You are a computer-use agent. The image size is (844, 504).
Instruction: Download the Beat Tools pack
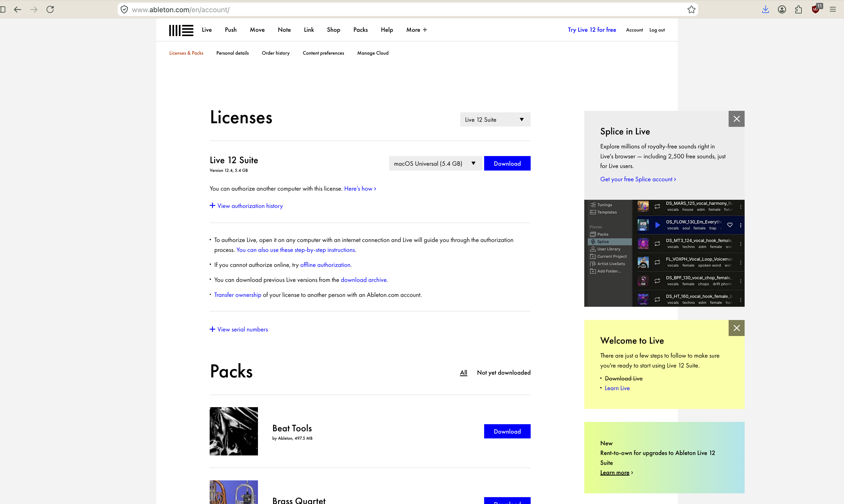507,431
